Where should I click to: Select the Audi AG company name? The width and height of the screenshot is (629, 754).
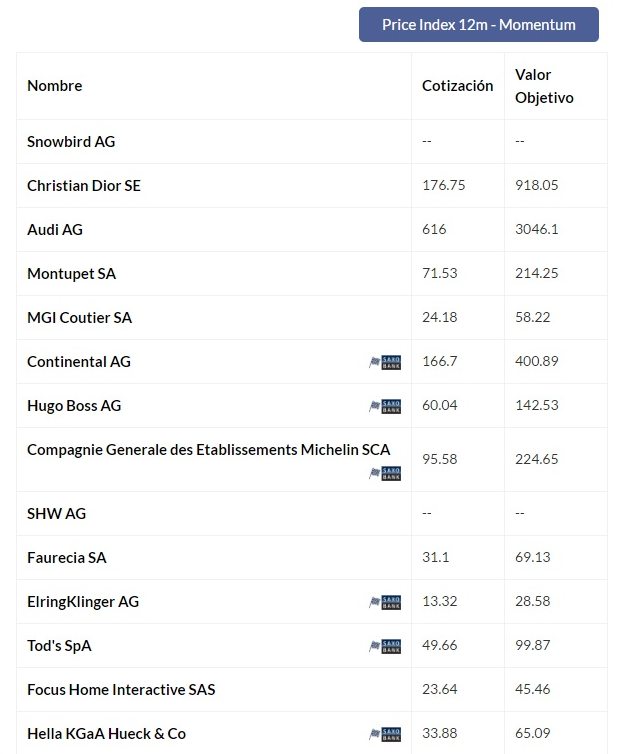pyautogui.click(x=55, y=230)
